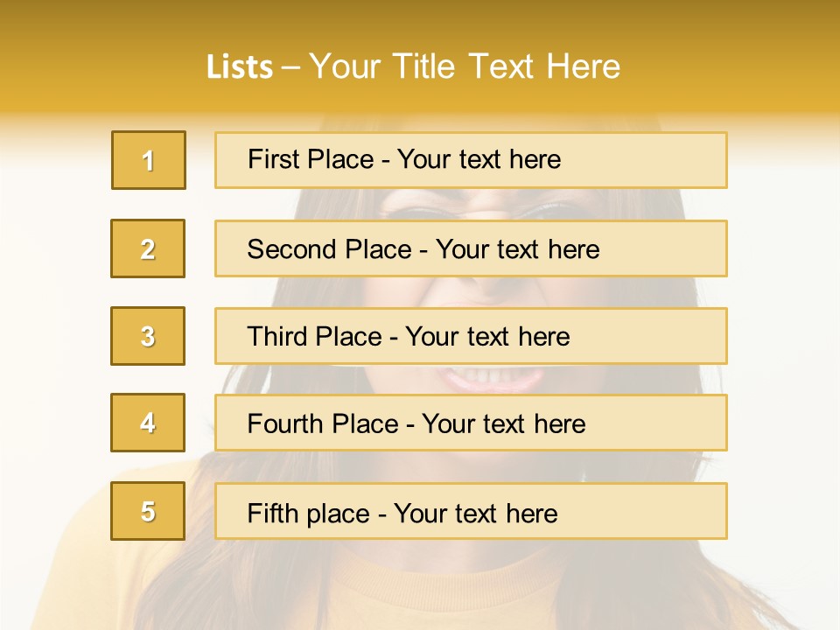Click the words 'Fifth place'

309,514
